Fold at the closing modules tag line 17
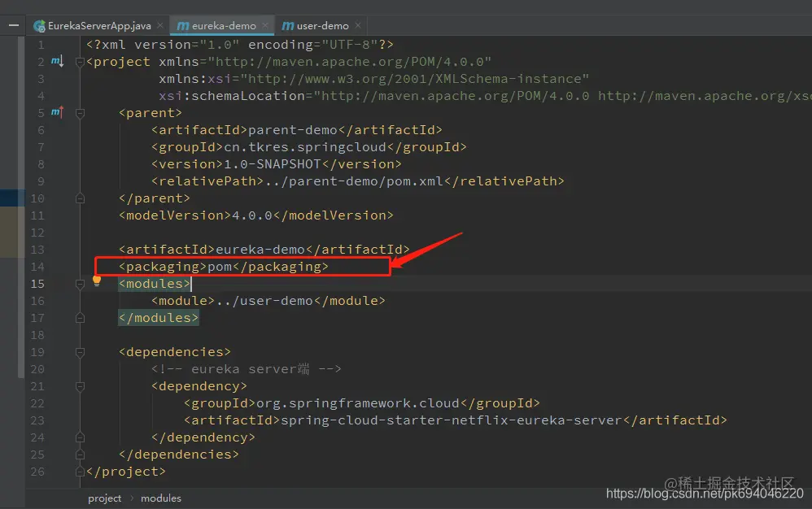812x509 pixels. pos(80,318)
